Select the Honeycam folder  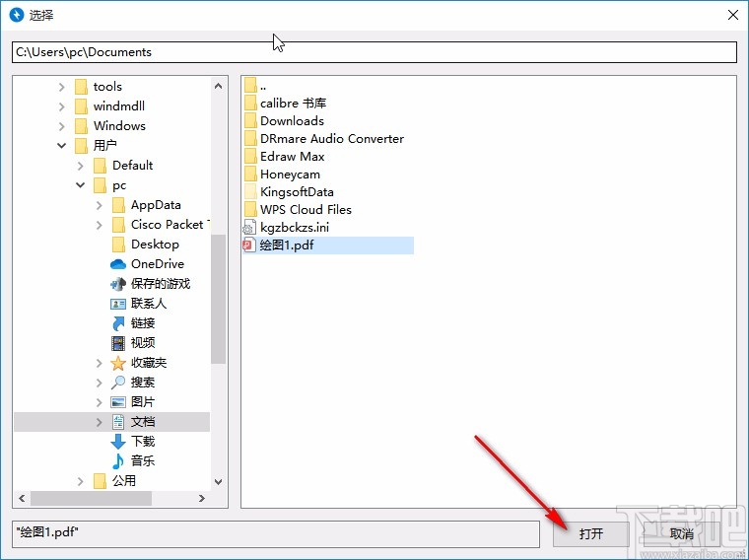click(x=290, y=175)
